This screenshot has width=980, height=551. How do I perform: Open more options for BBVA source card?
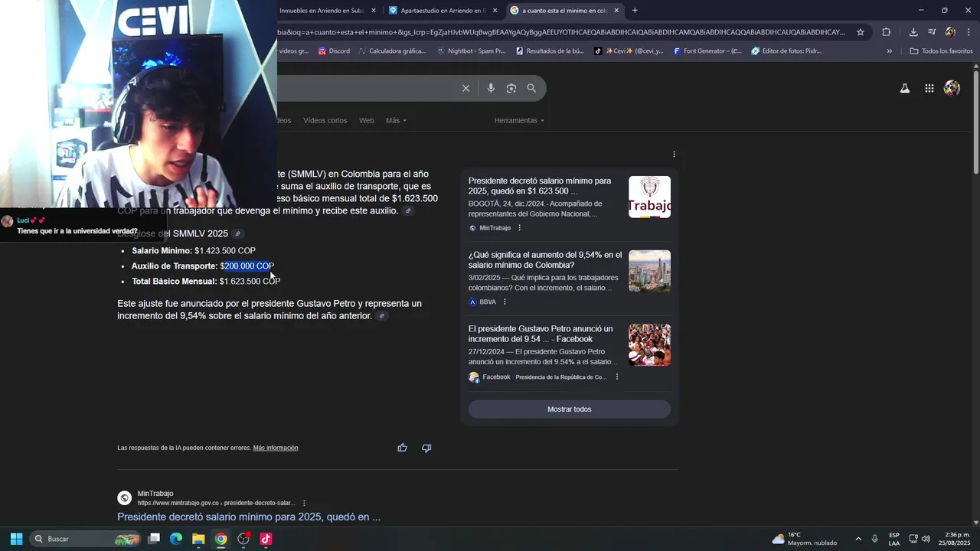point(505,302)
